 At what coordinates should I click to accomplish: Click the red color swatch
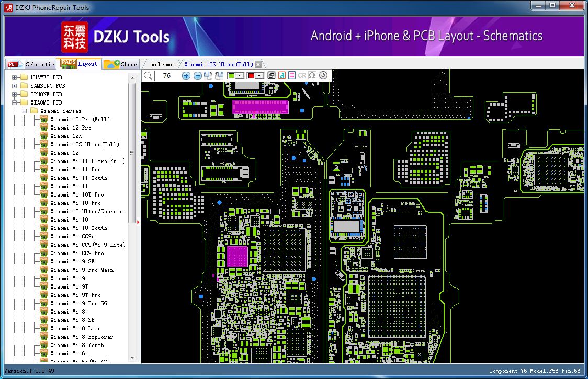251,76
